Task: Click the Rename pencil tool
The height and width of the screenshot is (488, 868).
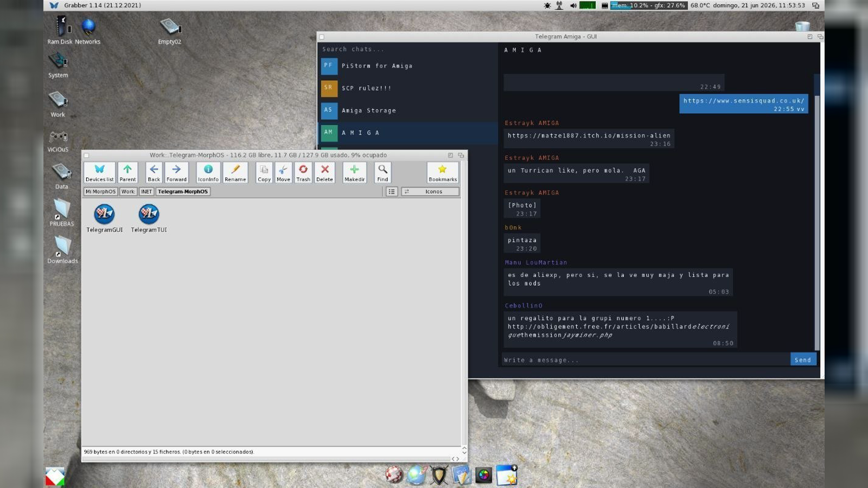Action: [x=235, y=172]
